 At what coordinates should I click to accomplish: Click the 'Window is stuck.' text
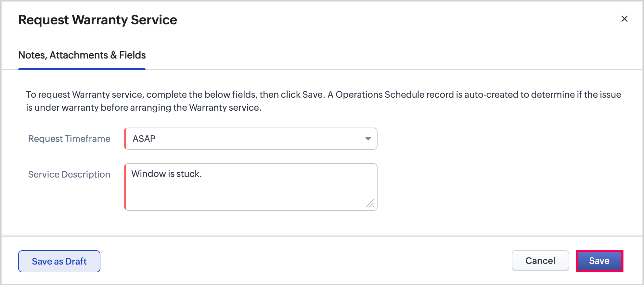[x=166, y=174]
